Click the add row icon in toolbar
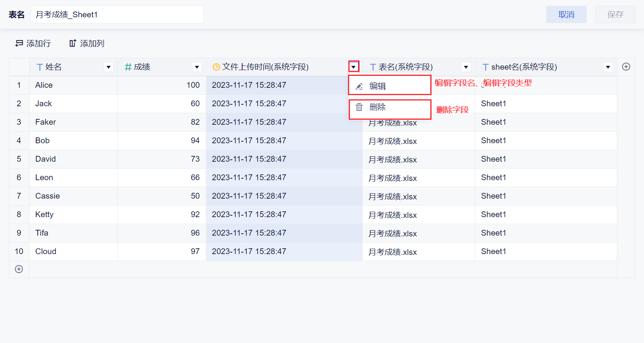This screenshot has width=644, height=343. tap(19, 44)
